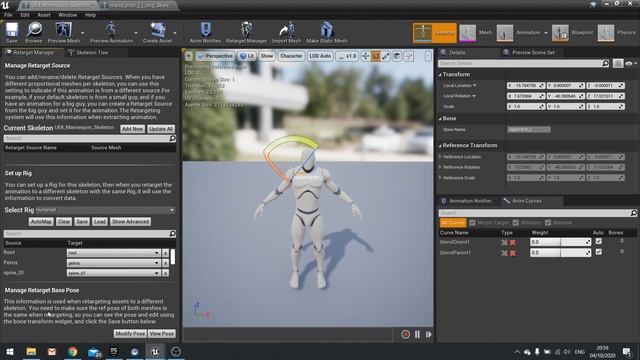Toggle the Morph Target curve filter checkbox
640x360 pixels.
(x=472, y=223)
